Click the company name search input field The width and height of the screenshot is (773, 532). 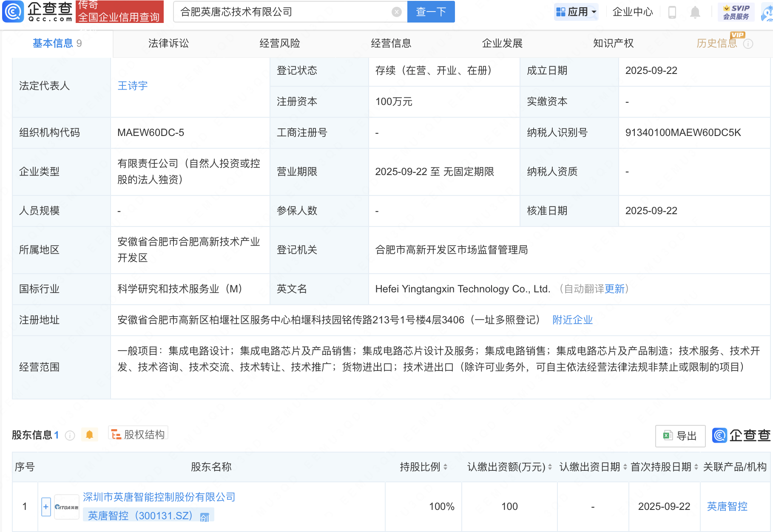tap(283, 12)
